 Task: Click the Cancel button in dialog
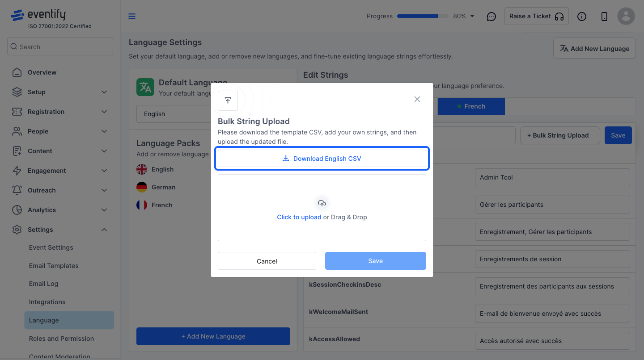[x=267, y=261]
